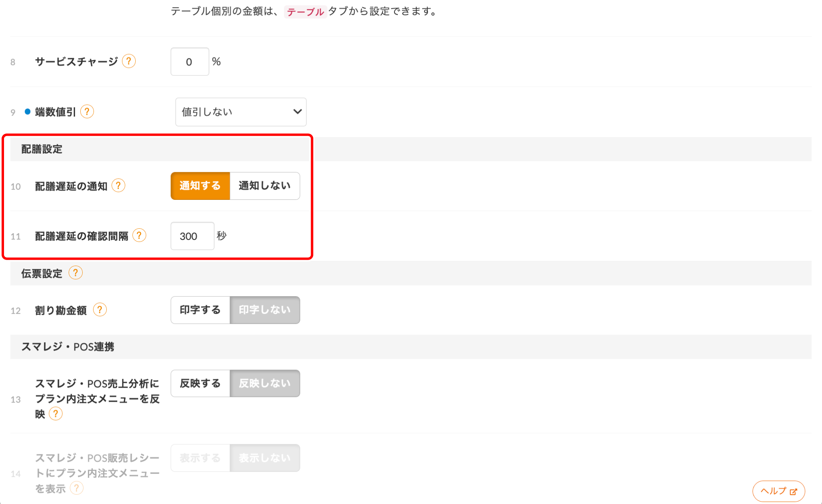Set POS sales analysis to 反映する
822x504 pixels.
coord(200,384)
